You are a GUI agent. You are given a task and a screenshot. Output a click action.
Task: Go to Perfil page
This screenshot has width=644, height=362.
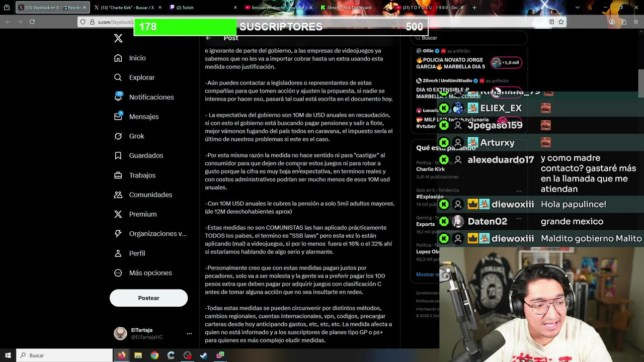coord(129,253)
